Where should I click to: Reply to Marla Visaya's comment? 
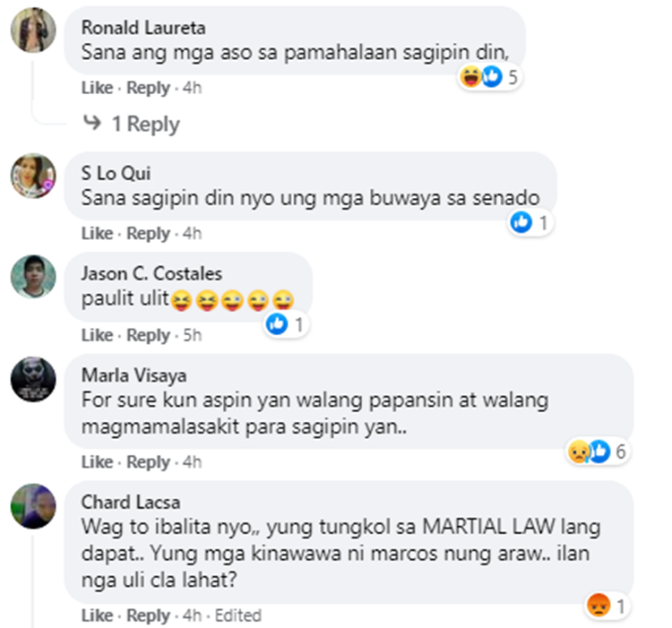pos(148,462)
